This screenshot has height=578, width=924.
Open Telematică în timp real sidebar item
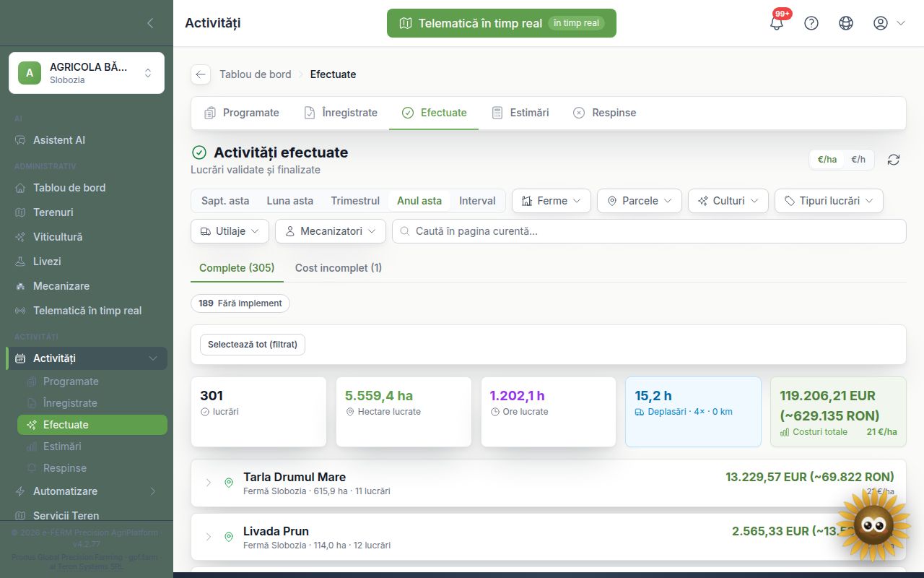[x=87, y=311]
